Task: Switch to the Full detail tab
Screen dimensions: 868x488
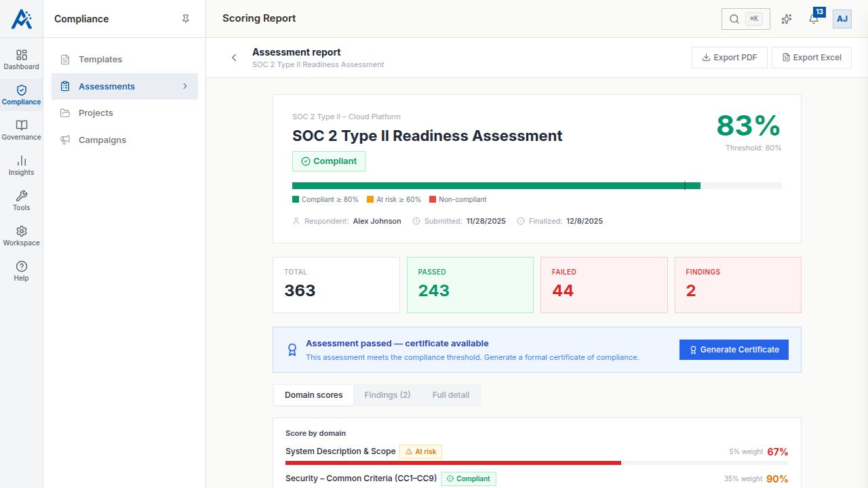Action: tap(451, 395)
